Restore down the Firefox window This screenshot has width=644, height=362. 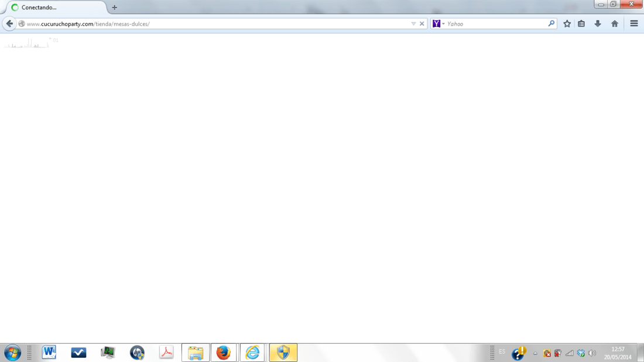(x=613, y=4)
